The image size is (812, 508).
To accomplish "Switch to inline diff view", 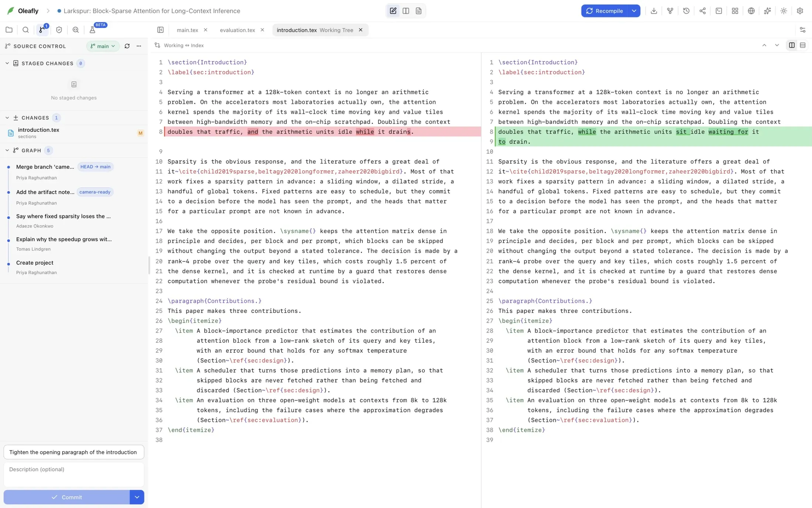I will click(x=802, y=45).
